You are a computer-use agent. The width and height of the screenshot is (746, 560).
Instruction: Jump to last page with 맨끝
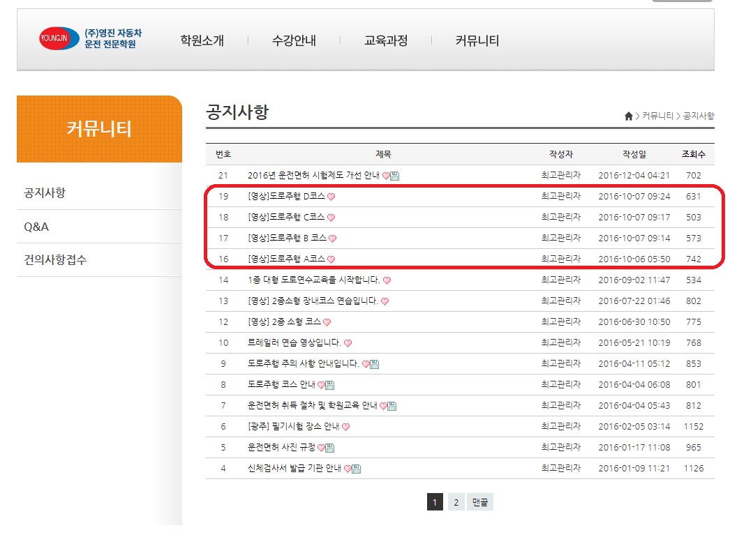[480, 502]
